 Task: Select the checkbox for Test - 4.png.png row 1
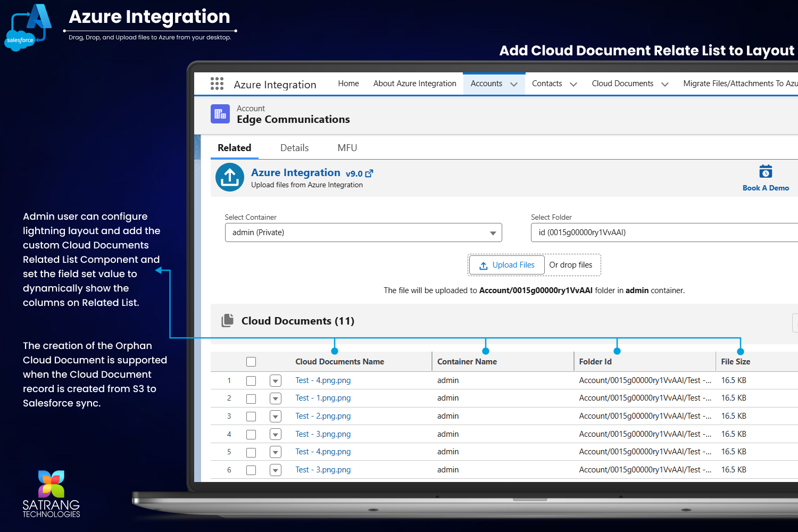pos(251,380)
